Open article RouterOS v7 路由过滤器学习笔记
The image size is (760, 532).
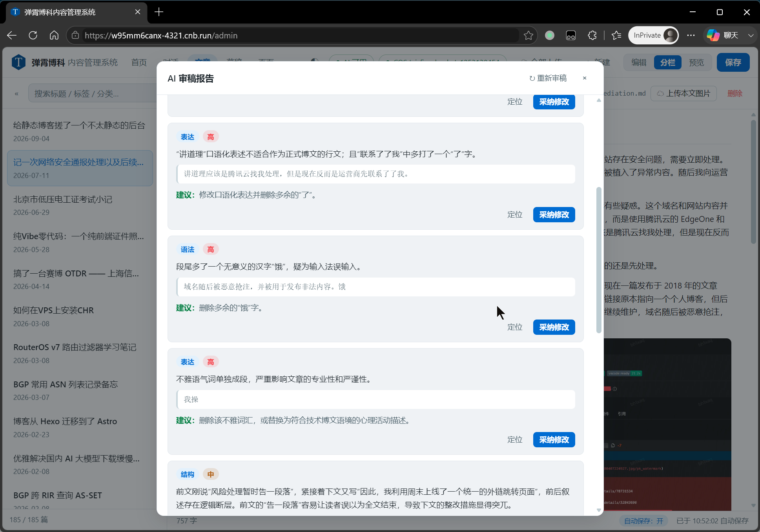click(80, 353)
